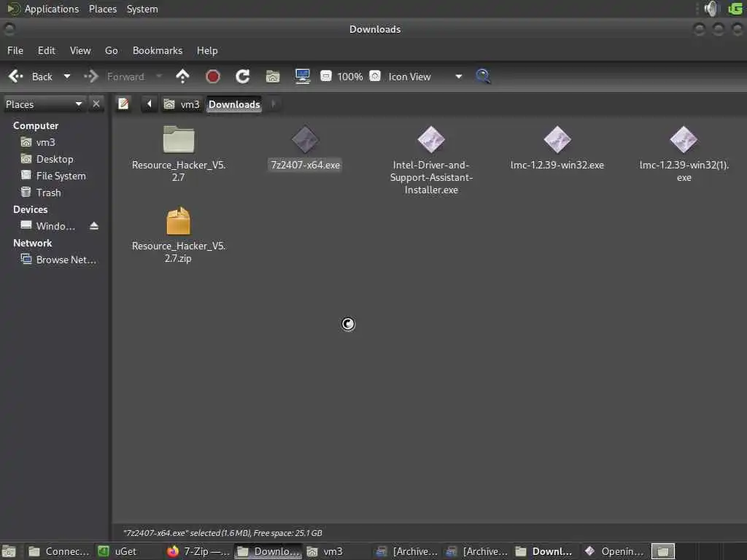Click the red Stop loading icon
Screen dimensions: 747x560
tap(212, 76)
